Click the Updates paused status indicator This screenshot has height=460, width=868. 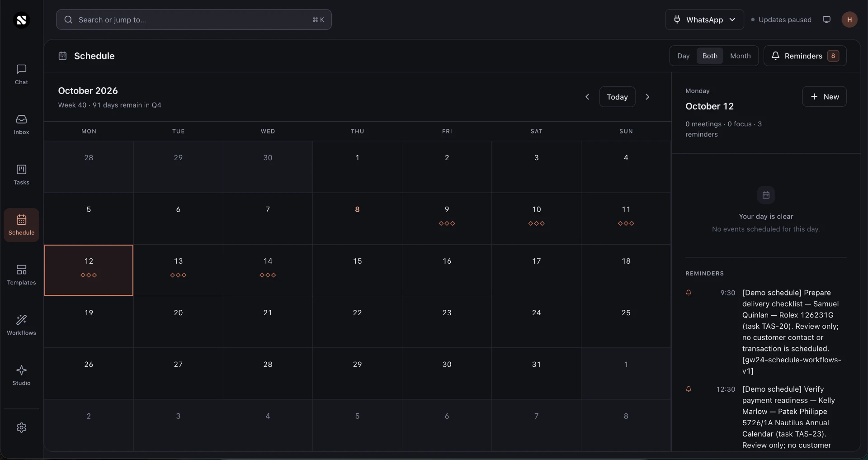pos(781,19)
